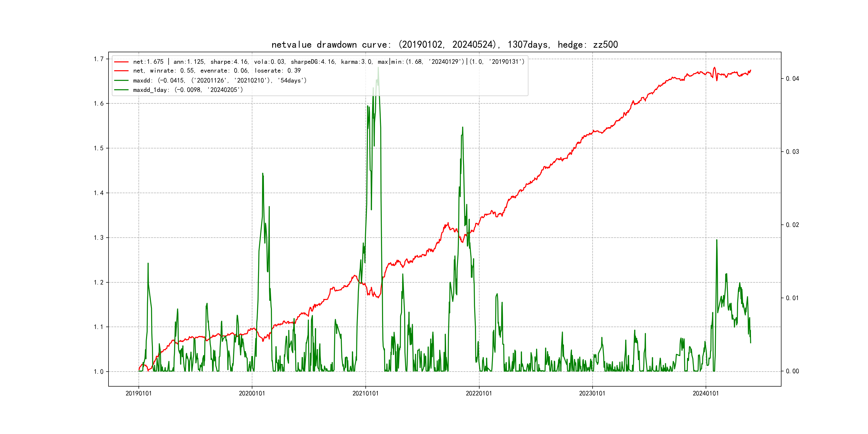Click the x-axis label 20240101
This screenshot has width=868, height=434.
706,393
